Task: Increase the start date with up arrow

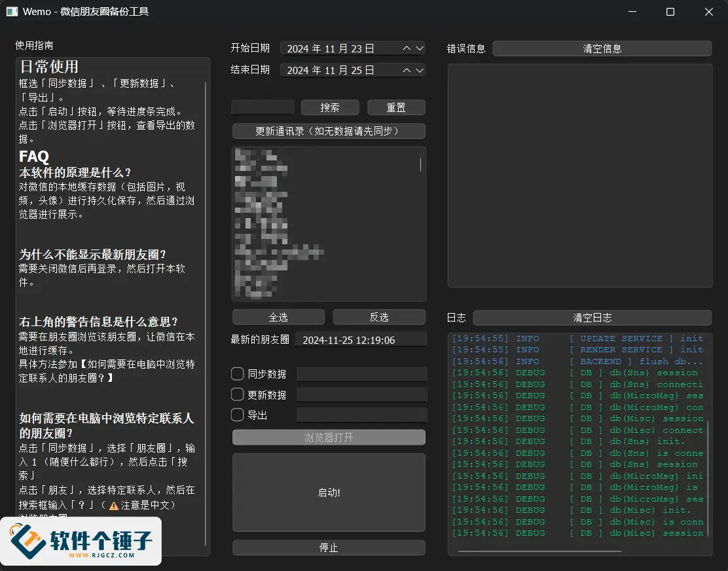Action: (x=407, y=48)
